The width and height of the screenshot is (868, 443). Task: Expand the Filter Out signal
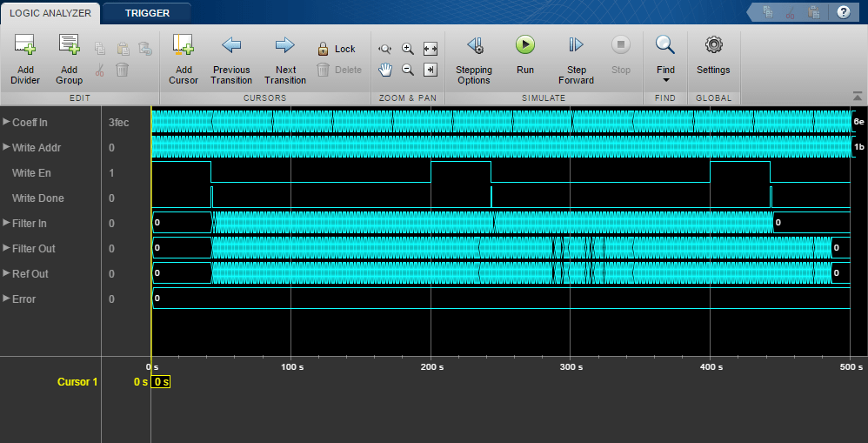(x=7, y=248)
